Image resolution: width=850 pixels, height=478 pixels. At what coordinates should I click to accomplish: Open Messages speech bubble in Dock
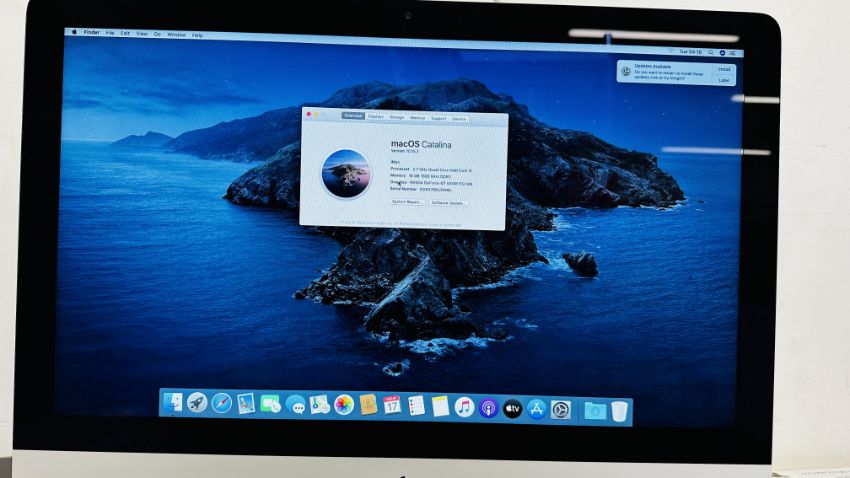tap(295, 405)
